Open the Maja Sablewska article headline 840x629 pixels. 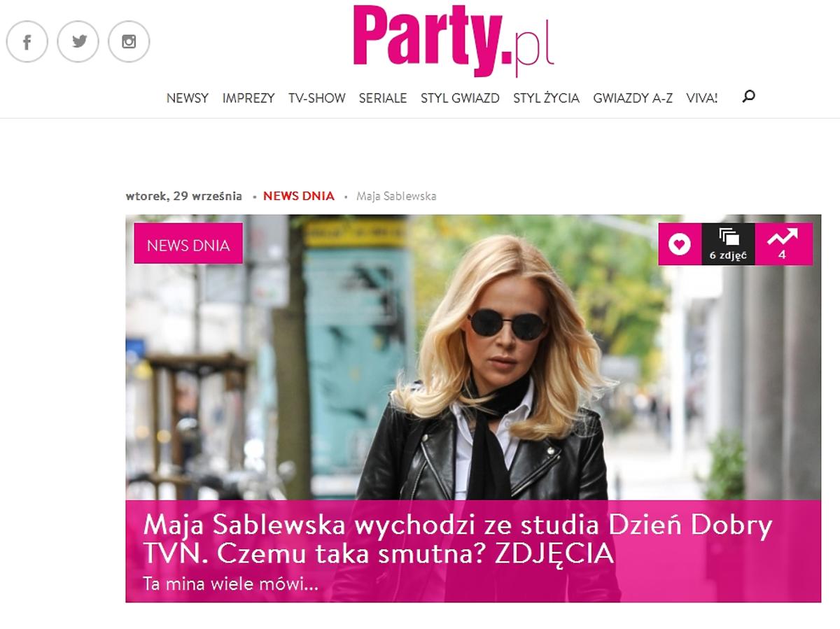pos(458,539)
